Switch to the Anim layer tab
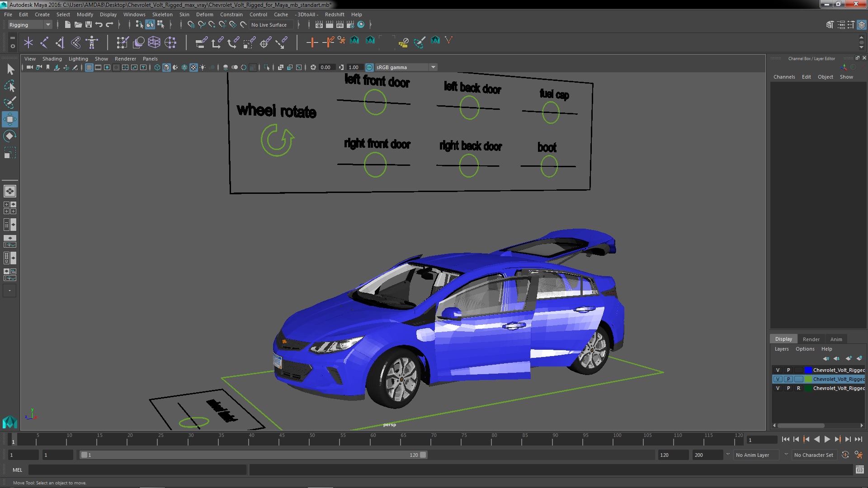 pyautogui.click(x=836, y=339)
